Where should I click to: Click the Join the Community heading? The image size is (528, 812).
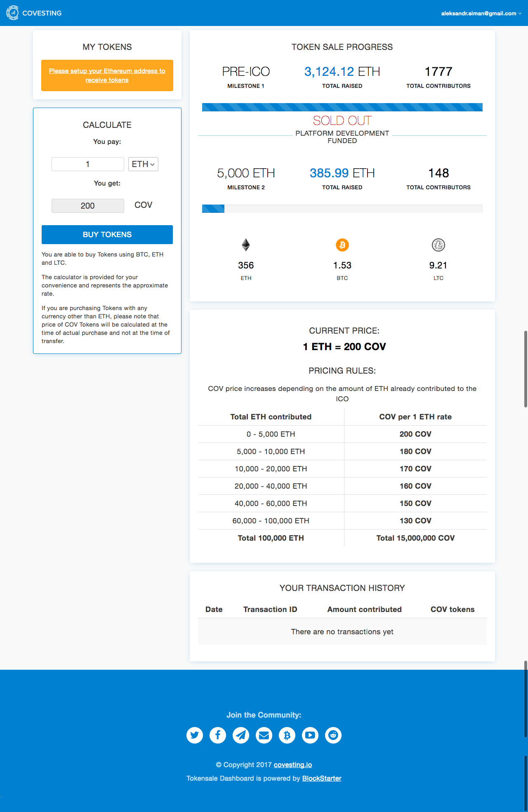point(264,715)
